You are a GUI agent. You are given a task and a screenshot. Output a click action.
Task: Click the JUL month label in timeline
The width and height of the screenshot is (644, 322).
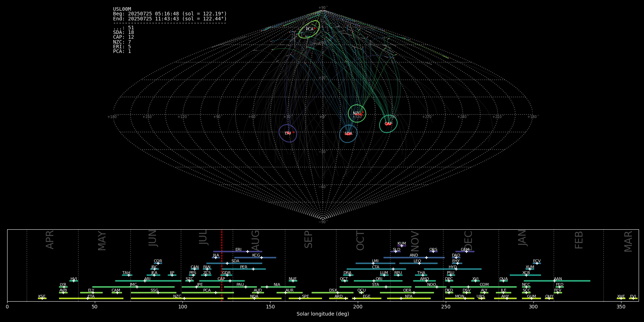203,237
